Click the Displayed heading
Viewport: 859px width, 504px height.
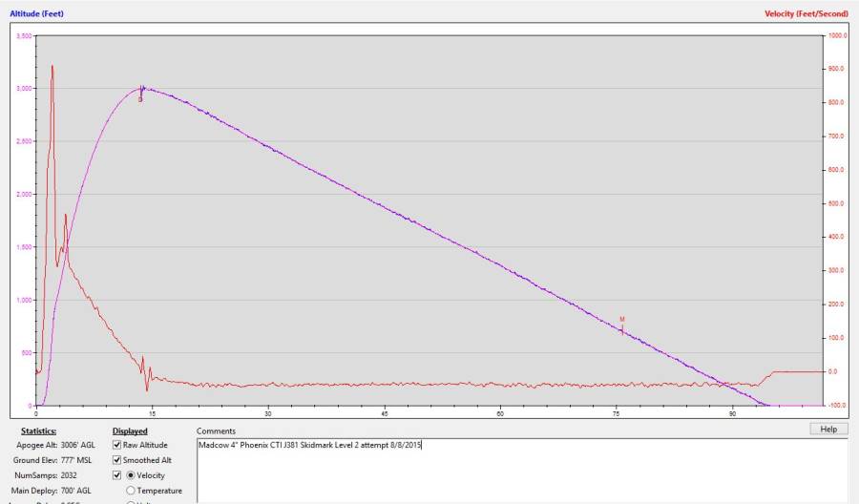tap(130, 431)
